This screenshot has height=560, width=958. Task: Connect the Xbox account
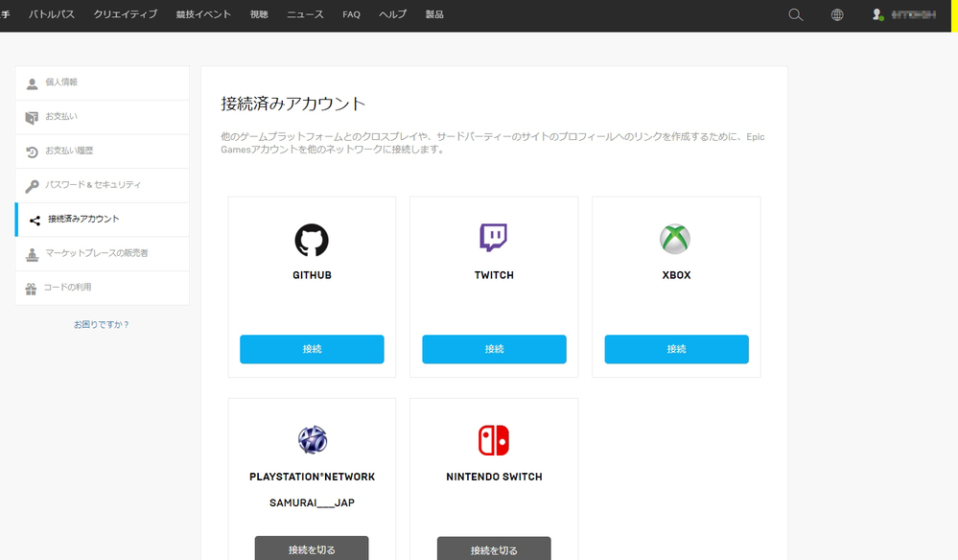[x=676, y=349]
